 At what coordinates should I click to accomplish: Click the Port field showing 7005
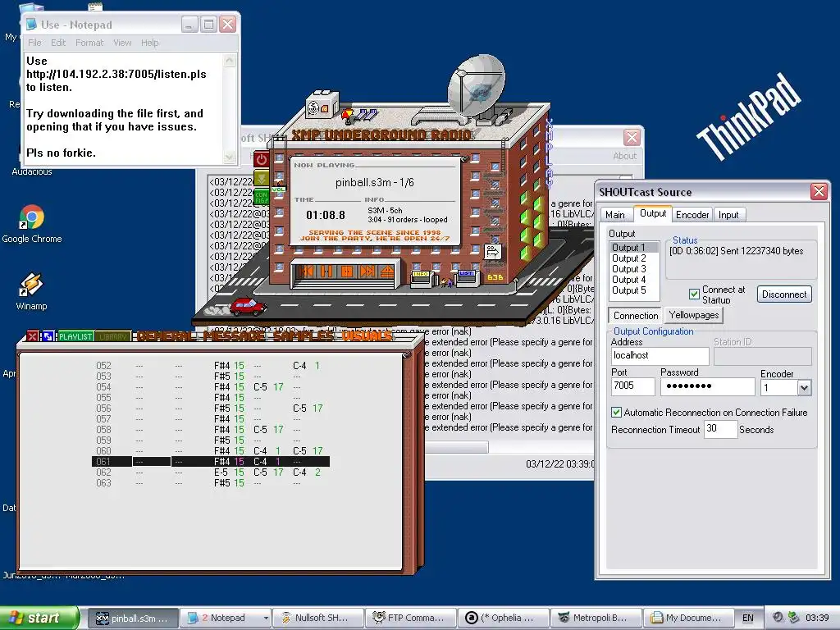tap(632, 386)
